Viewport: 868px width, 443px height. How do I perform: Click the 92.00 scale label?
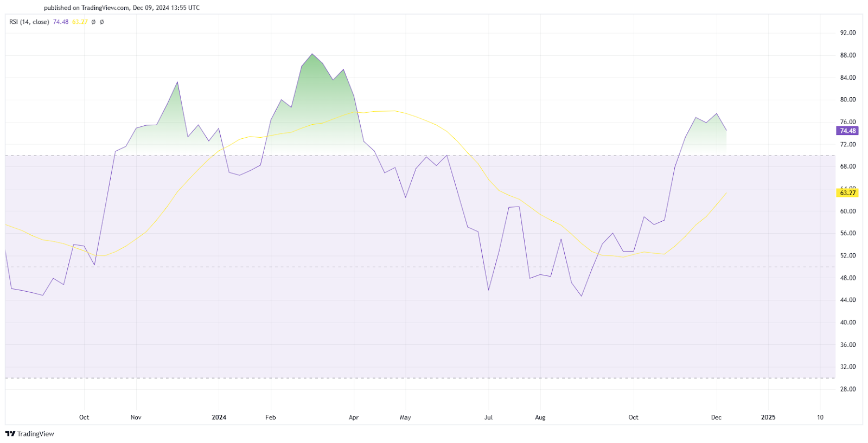[x=848, y=33]
